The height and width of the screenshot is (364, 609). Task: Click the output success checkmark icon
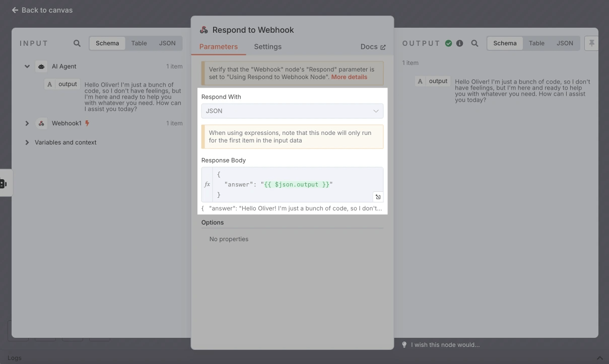pyautogui.click(x=448, y=43)
